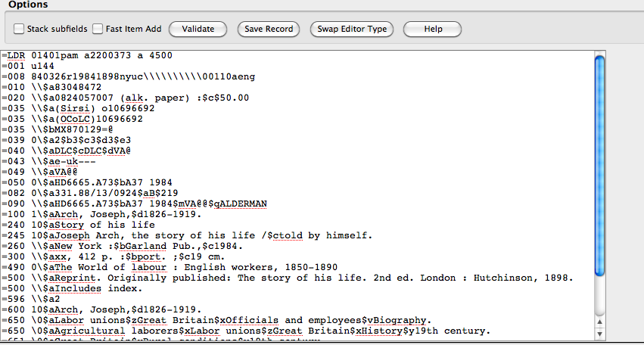The image size is (644, 345).
Task: Click the Options section heading
Action: tap(28, 5)
